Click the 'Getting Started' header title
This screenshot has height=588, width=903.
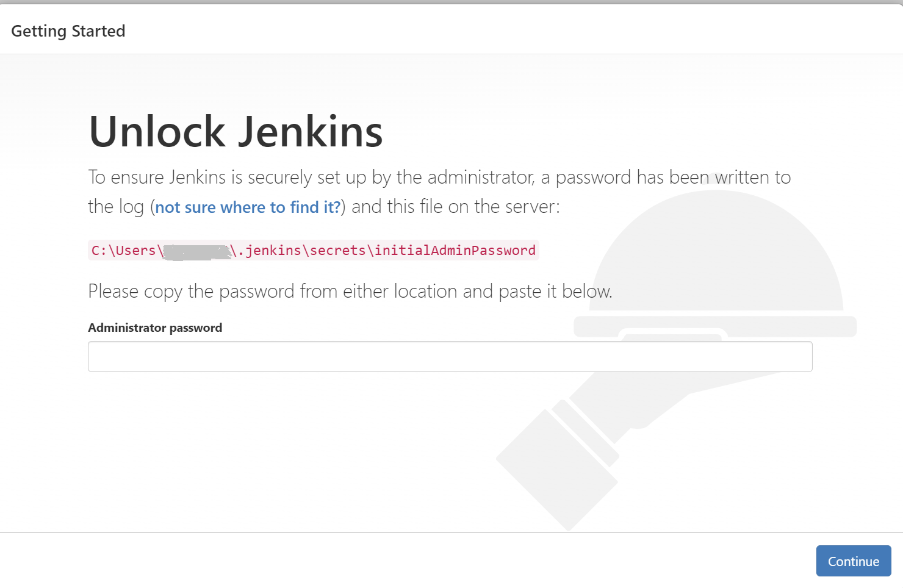[x=68, y=31]
